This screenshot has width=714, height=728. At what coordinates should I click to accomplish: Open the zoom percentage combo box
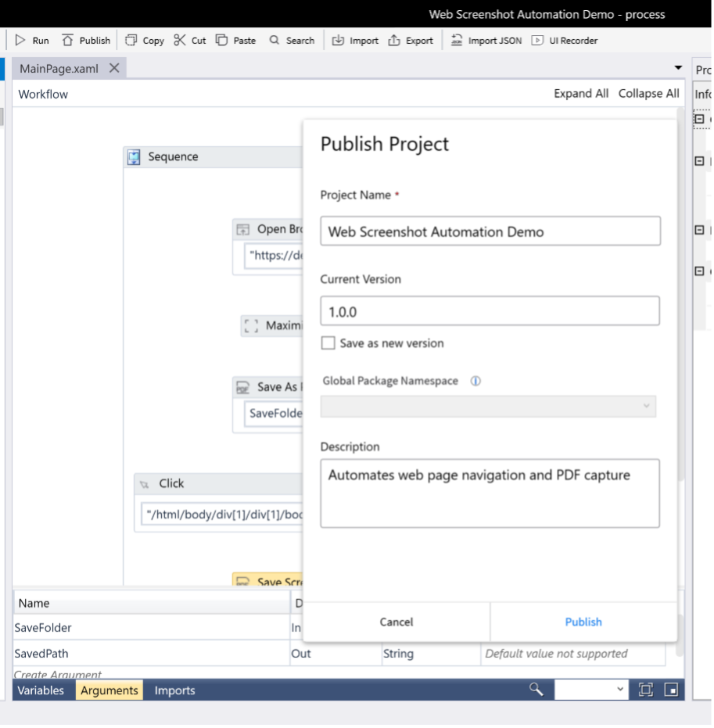[x=590, y=690]
